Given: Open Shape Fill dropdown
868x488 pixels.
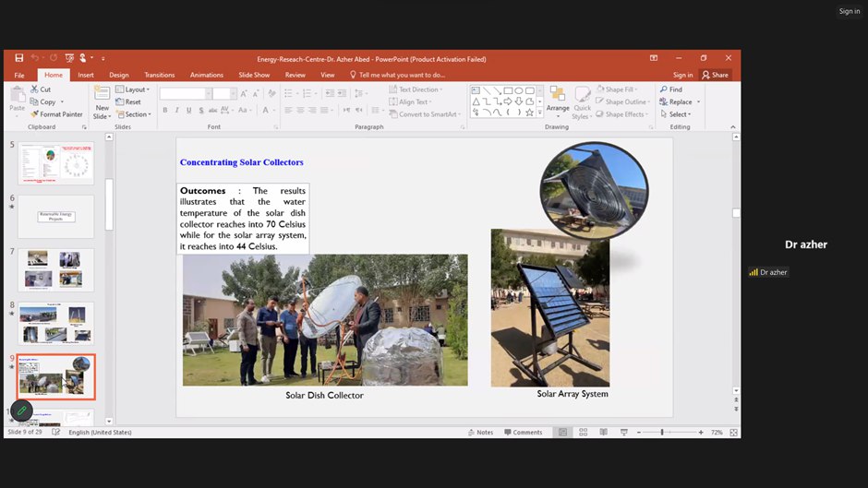Looking at the screenshot, I should [x=617, y=89].
